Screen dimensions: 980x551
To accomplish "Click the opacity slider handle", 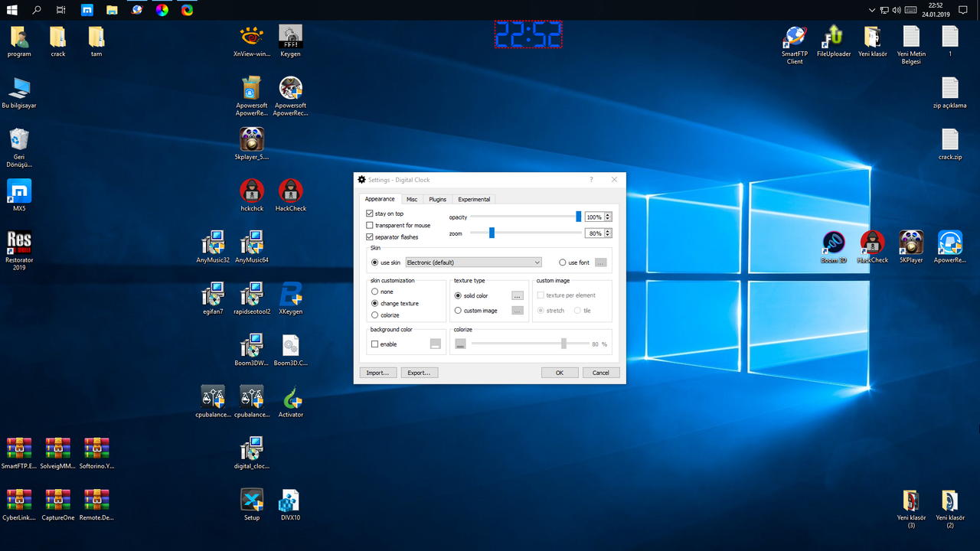I will pyautogui.click(x=579, y=217).
